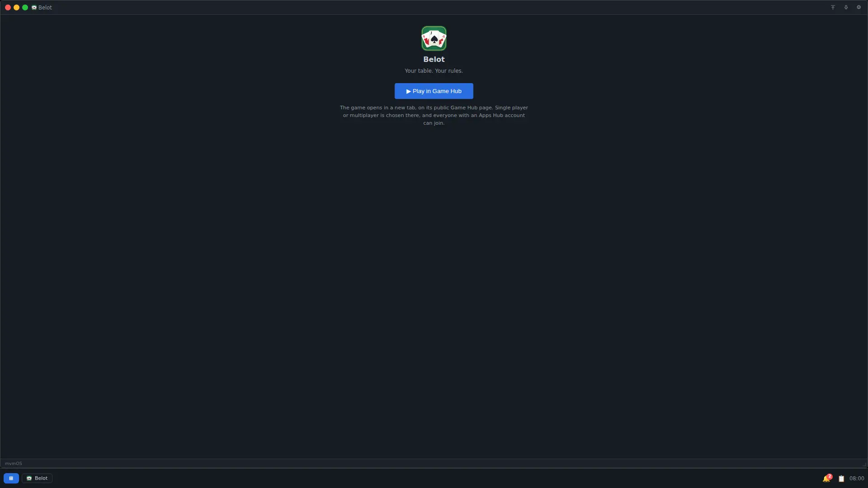Click the small Belot icon in the title bar
The width and height of the screenshot is (868, 488).
pyautogui.click(x=34, y=8)
